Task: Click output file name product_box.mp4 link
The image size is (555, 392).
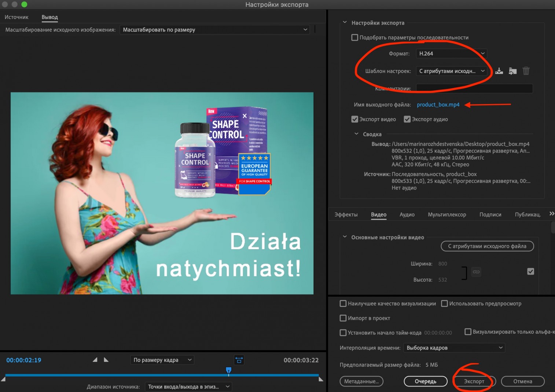Action: coord(438,105)
